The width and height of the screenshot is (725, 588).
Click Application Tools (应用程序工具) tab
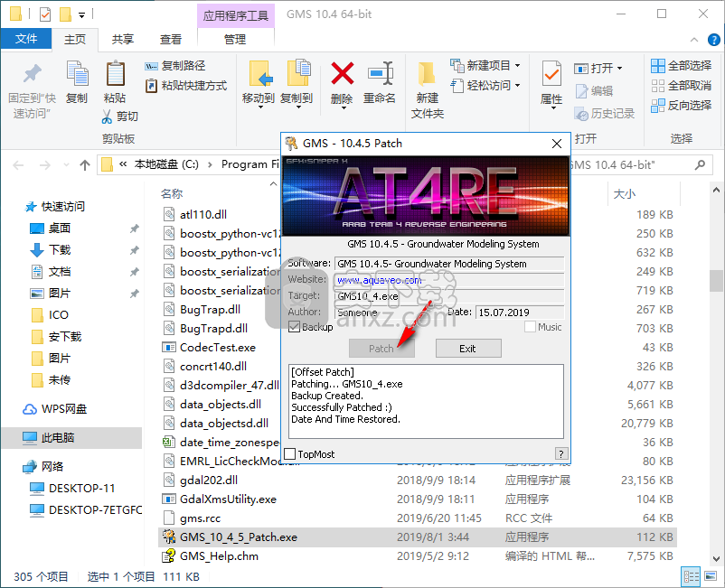(236, 16)
